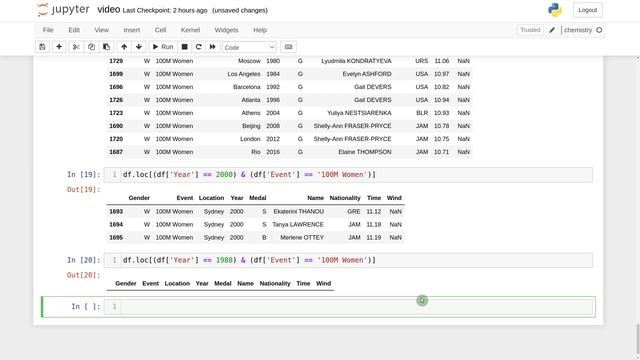Open the View menu
The height and width of the screenshot is (360, 640).
tap(102, 30)
